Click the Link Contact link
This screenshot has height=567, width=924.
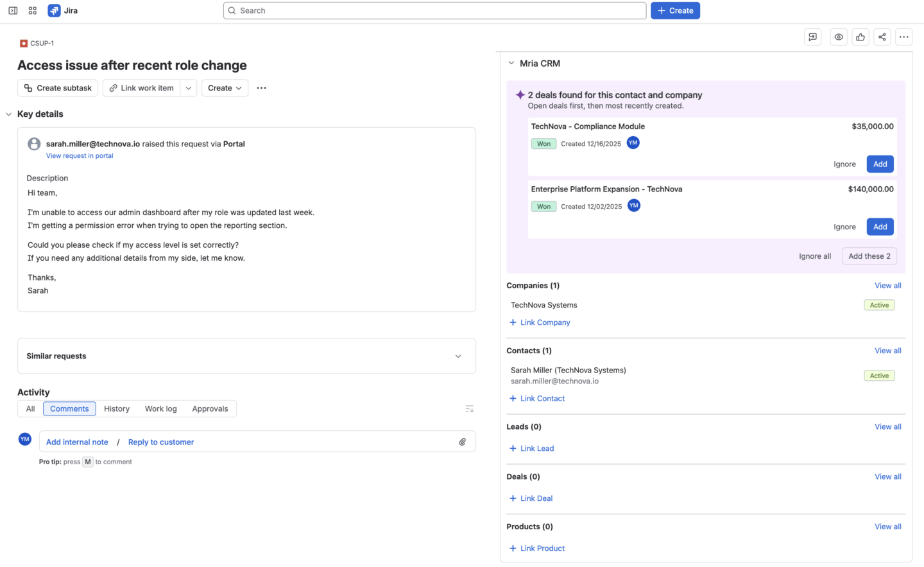click(537, 399)
